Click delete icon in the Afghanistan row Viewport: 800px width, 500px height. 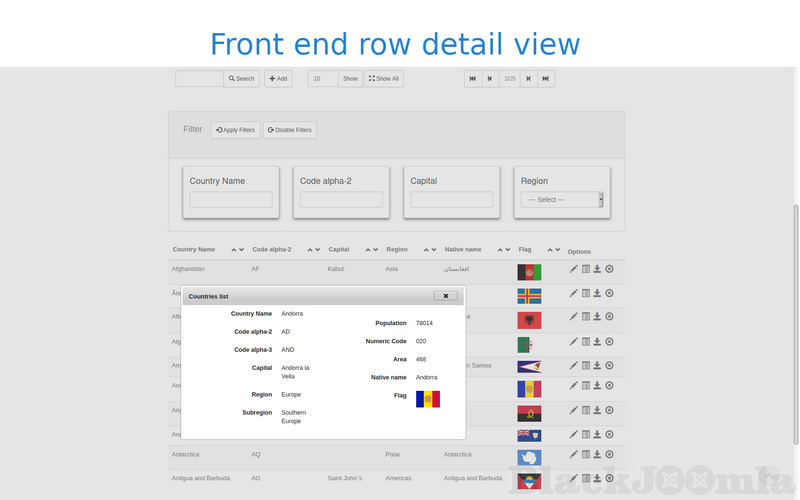609,268
